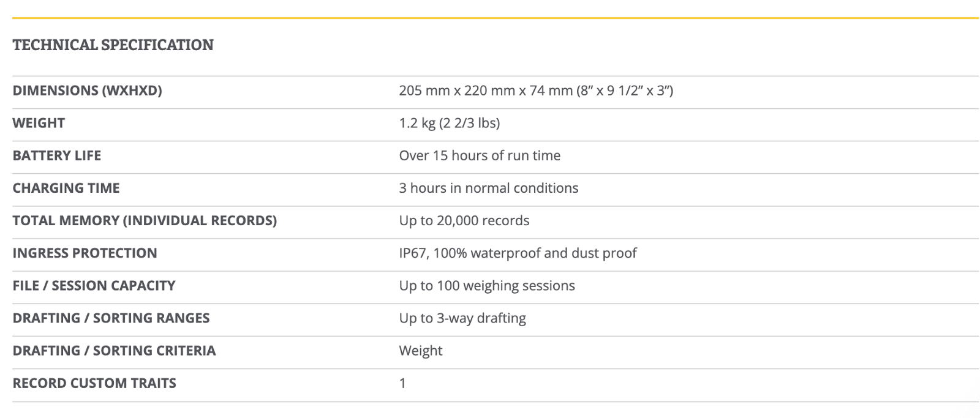Select the 205 mm x 220 mm dimensions value

(536, 91)
